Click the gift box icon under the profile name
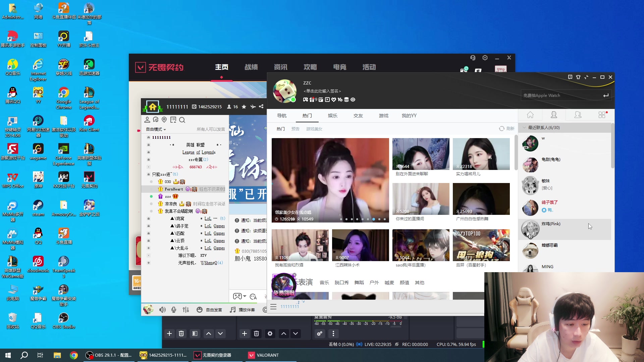Screen dimensions: 644x362 tap(312, 100)
